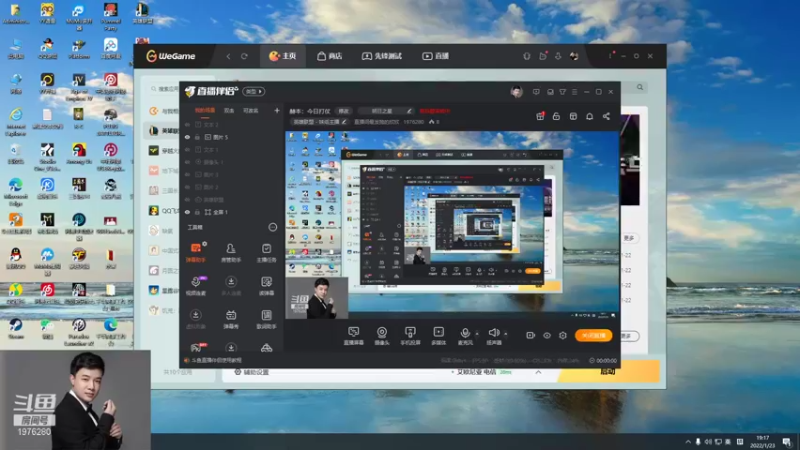Select the first orange scene tab

click(205, 111)
